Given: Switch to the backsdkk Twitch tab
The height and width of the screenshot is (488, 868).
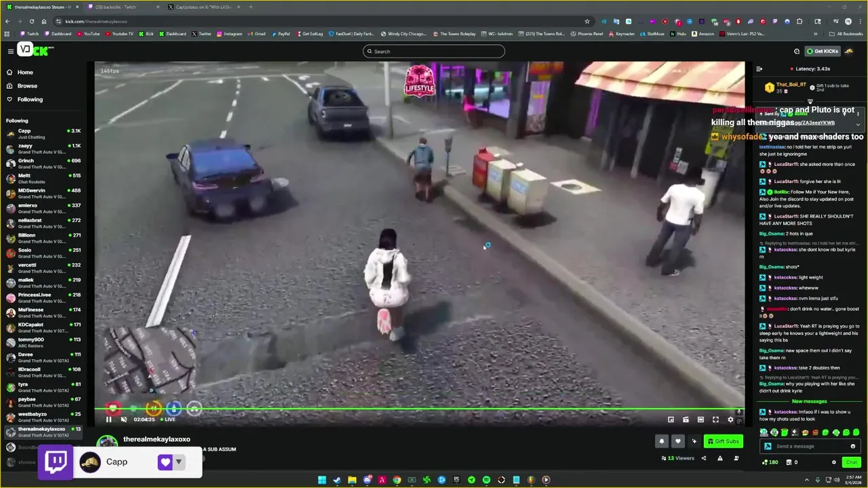Looking at the screenshot, I should [122, 7].
